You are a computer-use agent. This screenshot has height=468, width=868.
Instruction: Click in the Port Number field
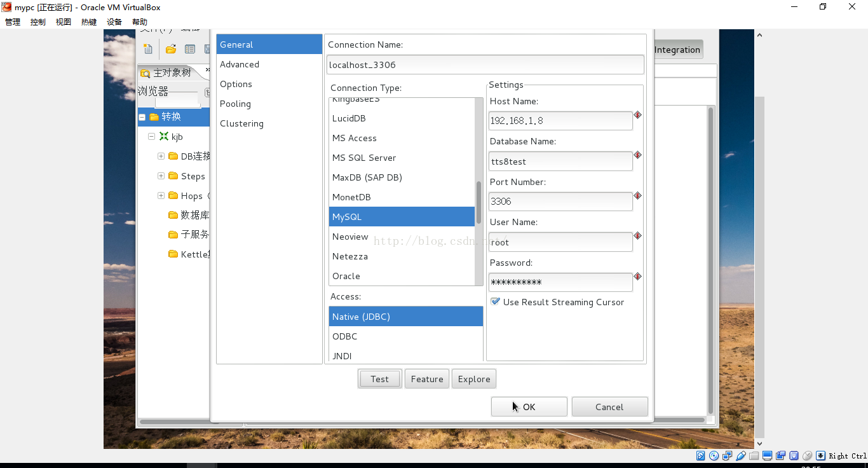click(x=560, y=202)
